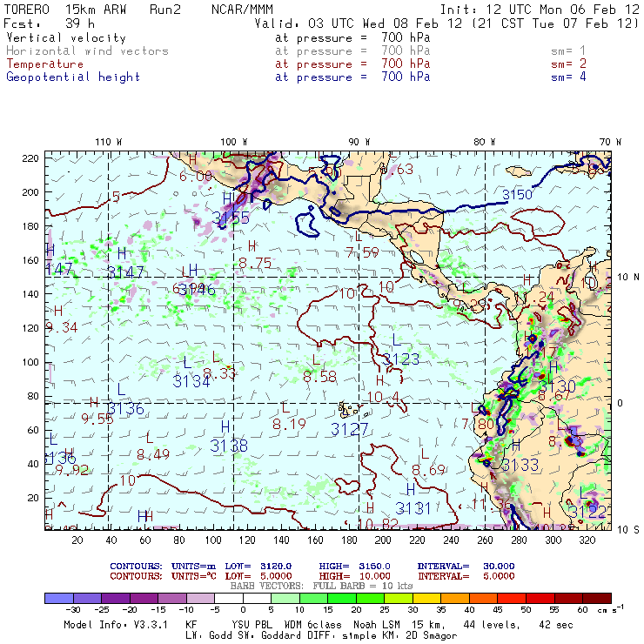Click the blue '3127' height value
This screenshot has height=644, width=644.
point(350,430)
